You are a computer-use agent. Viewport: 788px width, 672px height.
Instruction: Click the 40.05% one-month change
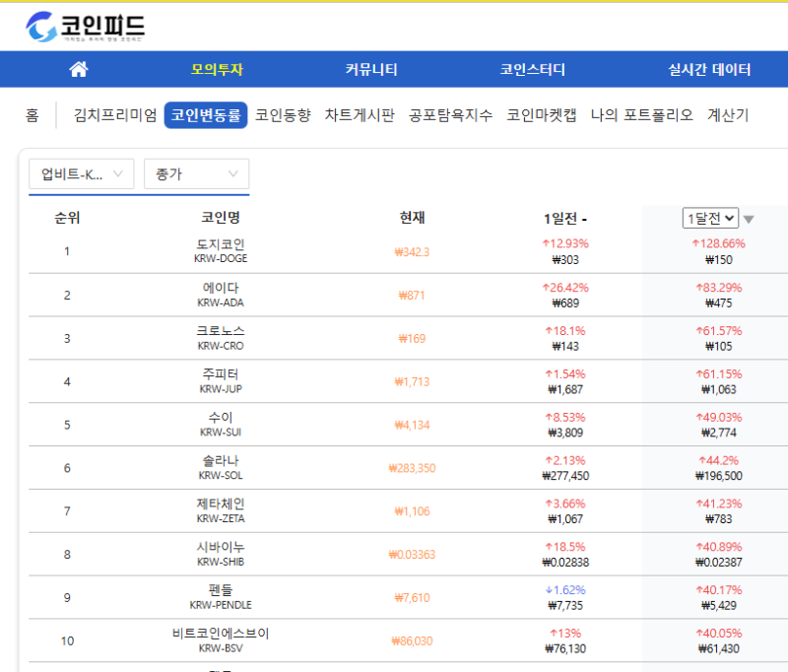[x=719, y=634]
